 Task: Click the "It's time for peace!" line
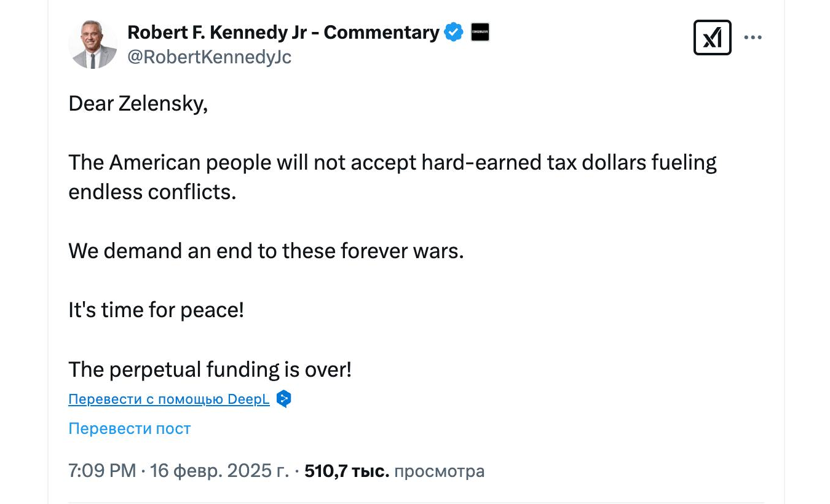pos(156,310)
